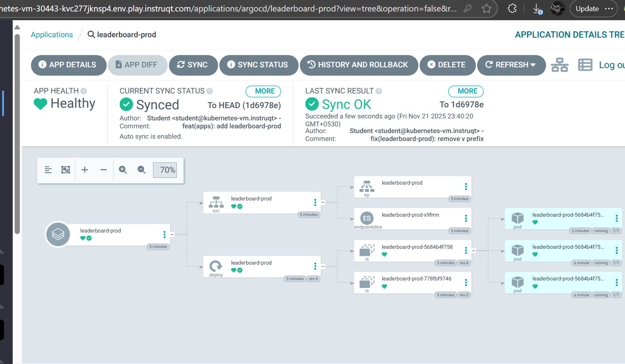Click the fit-to-screen icon in tree toolbar
The width and height of the screenshot is (625, 364).
click(x=65, y=170)
